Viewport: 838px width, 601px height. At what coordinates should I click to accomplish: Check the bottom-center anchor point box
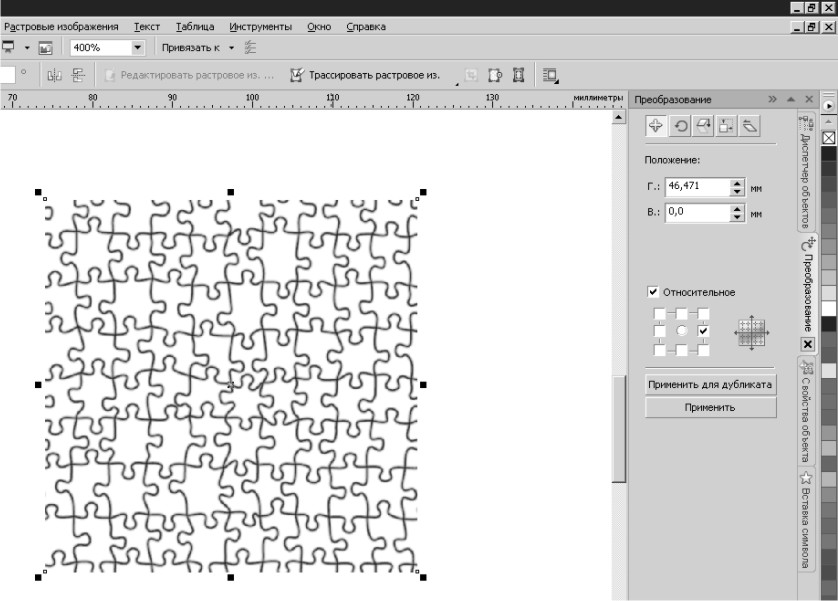coord(681,350)
